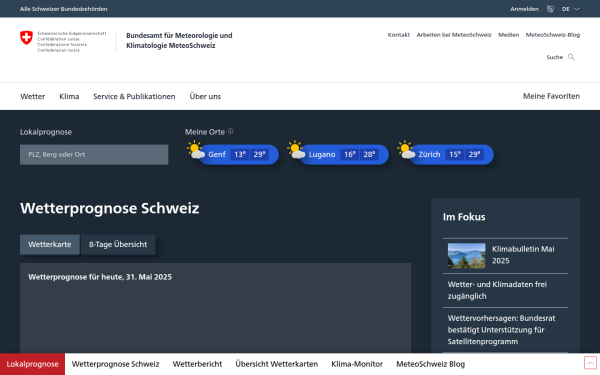Click the Lokalprognose label above search field
The image size is (600, 375).
(46, 132)
